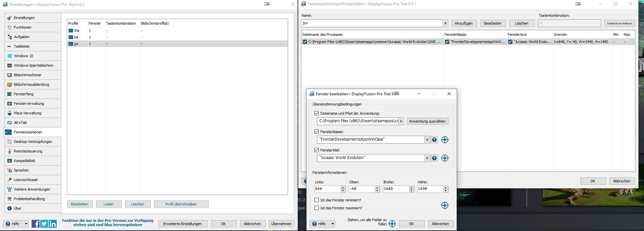Viewport: 644px width, 231px height.
Task: Select the 'Ste' profile row
Action: pos(177,31)
